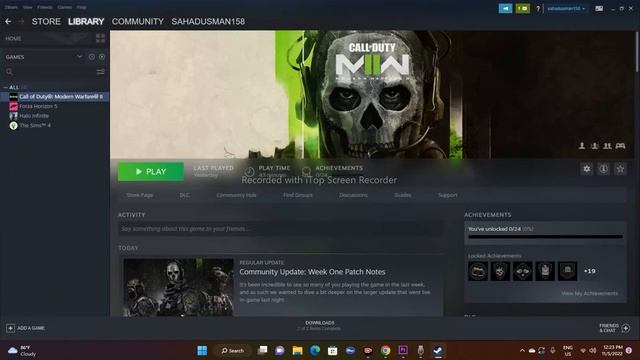Open game info icon
The width and height of the screenshot is (640, 360).
tap(603, 169)
